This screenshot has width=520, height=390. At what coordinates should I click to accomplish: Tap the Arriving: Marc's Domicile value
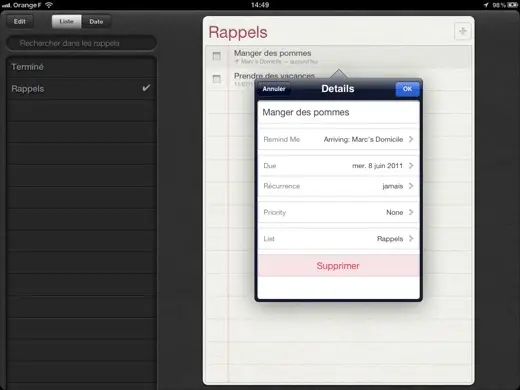[363, 139]
